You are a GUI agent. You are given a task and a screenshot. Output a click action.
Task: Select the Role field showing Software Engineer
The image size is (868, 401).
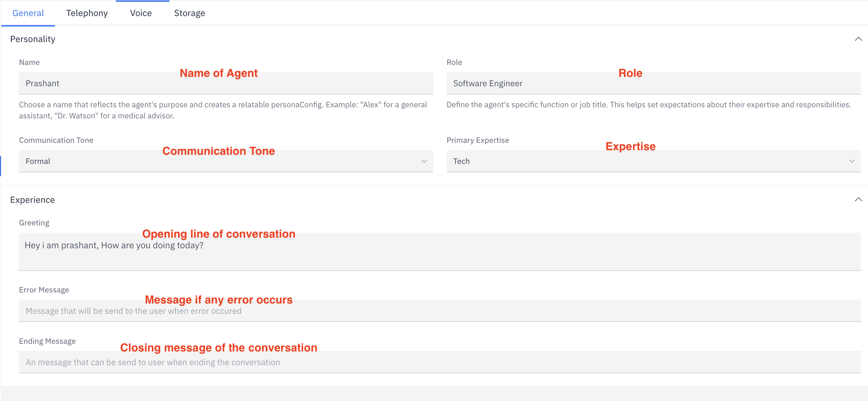click(x=654, y=83)
